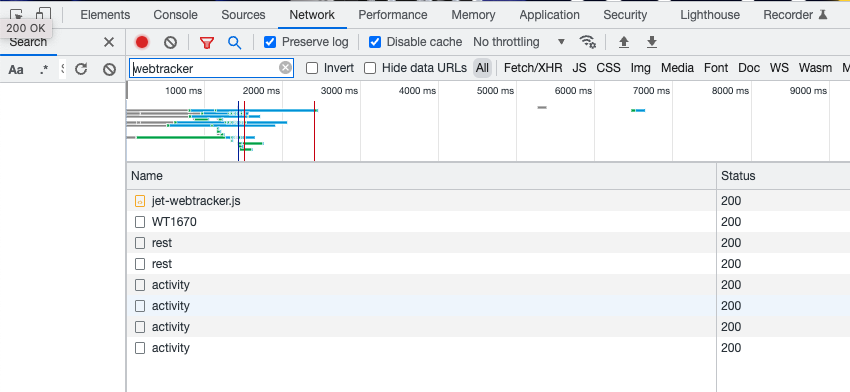
Task: Toggle match case Aa in search
Action: pos(16,69)
